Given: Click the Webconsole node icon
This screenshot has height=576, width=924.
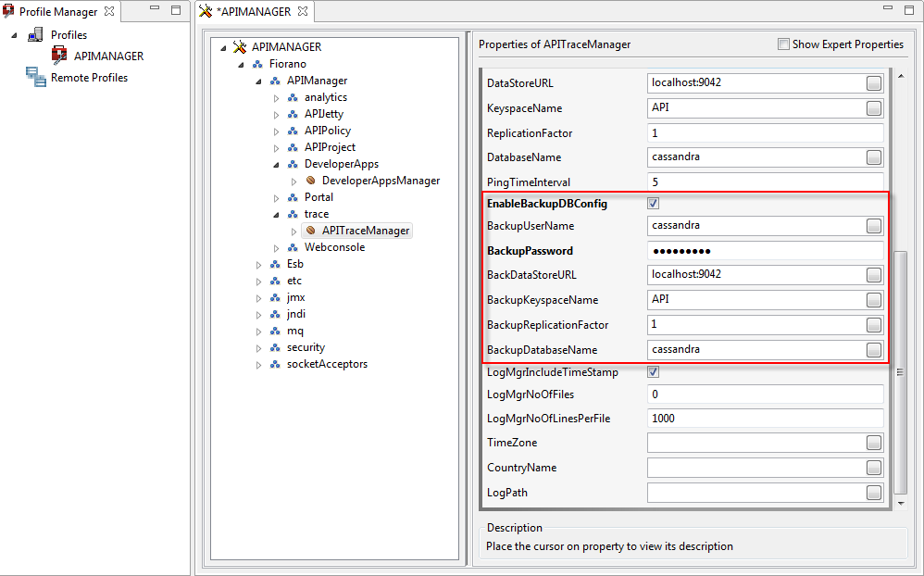Looking at the screenshot, I should 293,247.
